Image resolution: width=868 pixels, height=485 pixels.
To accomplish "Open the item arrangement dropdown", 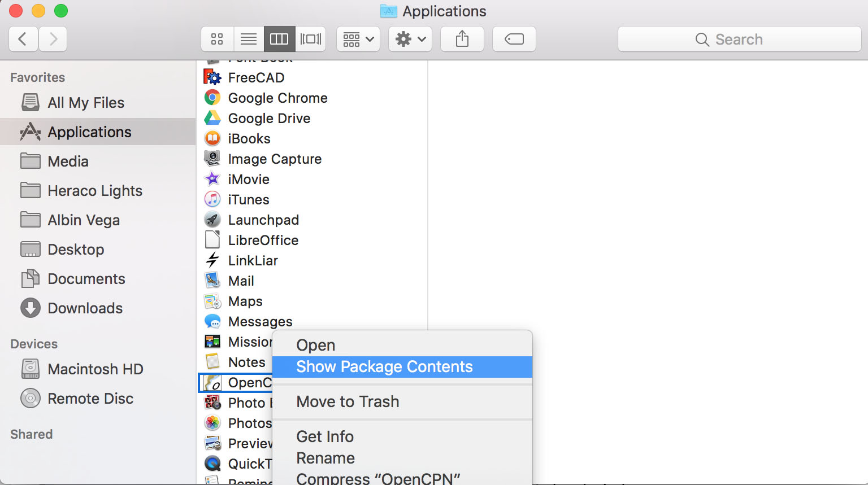I will pyautogui.click(x=358, y=39).
